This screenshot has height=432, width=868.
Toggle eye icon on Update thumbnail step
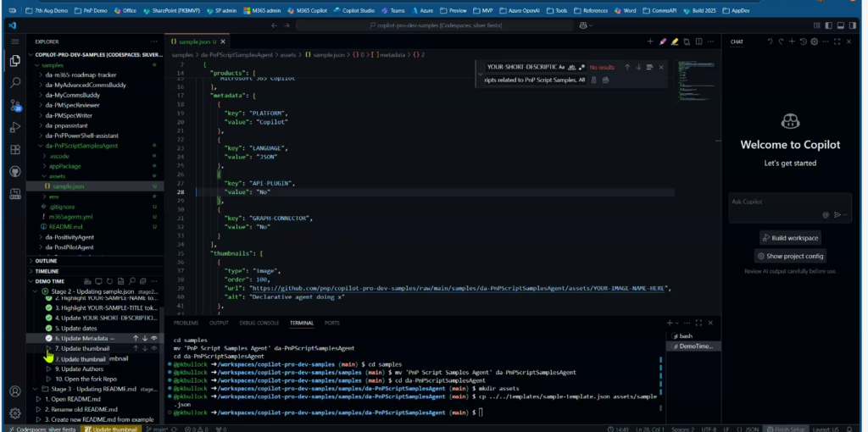(x=154, y=348)
